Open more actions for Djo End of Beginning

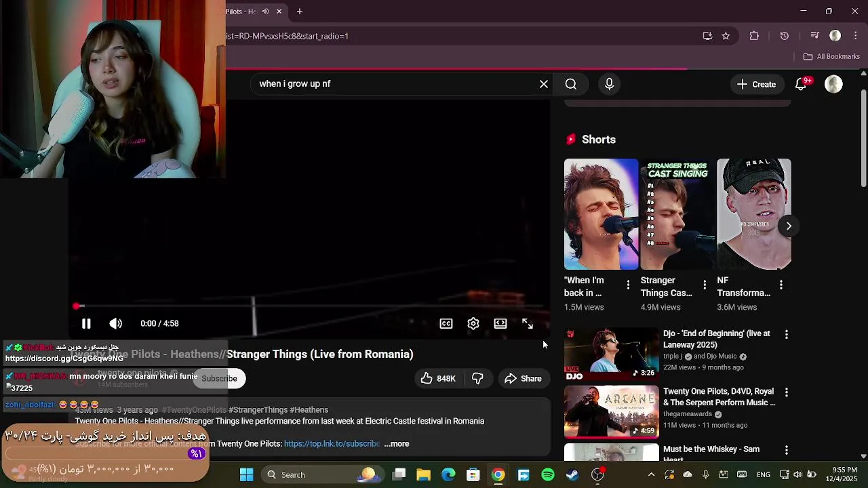pos(787,335)
